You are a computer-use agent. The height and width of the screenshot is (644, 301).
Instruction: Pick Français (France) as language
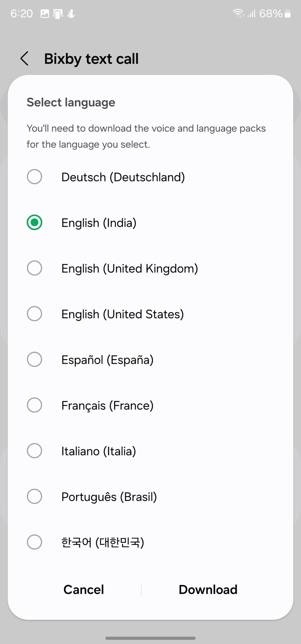tap(35, 405)
